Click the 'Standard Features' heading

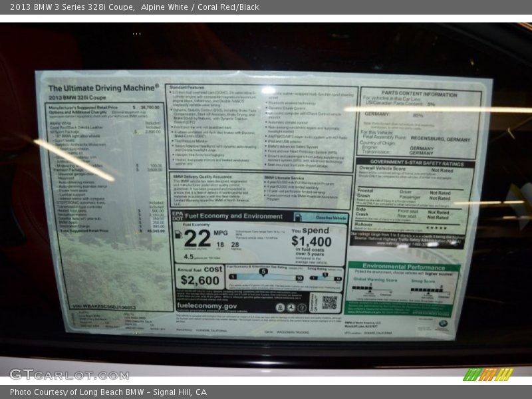click(x=187, y=88)
